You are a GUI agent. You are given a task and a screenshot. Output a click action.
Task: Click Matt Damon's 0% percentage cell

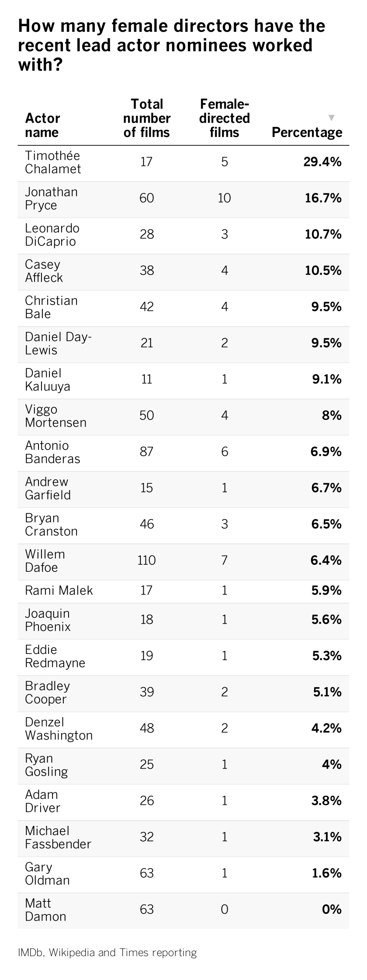[x=332, y=910]
